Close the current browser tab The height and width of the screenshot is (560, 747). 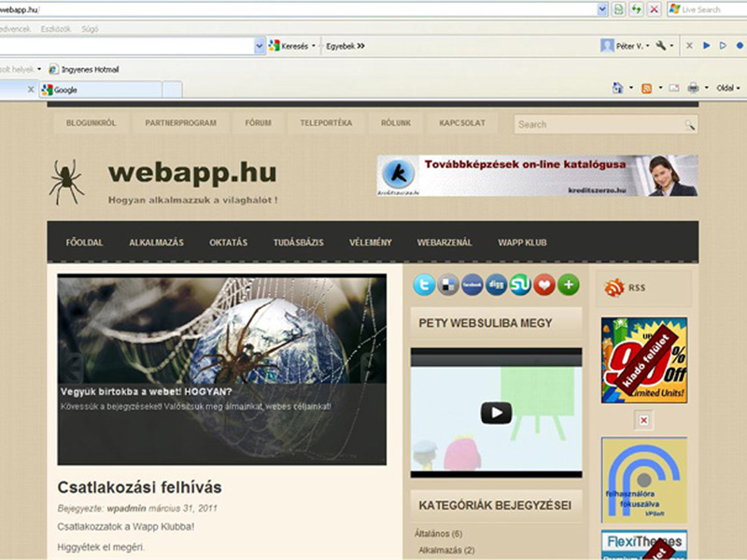(31, 90)
